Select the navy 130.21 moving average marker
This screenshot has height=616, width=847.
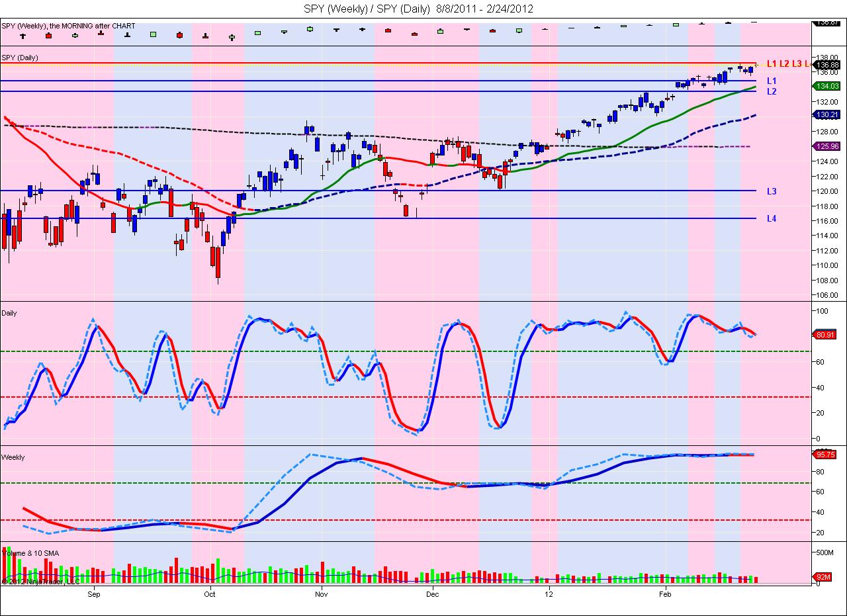point(826,114)
